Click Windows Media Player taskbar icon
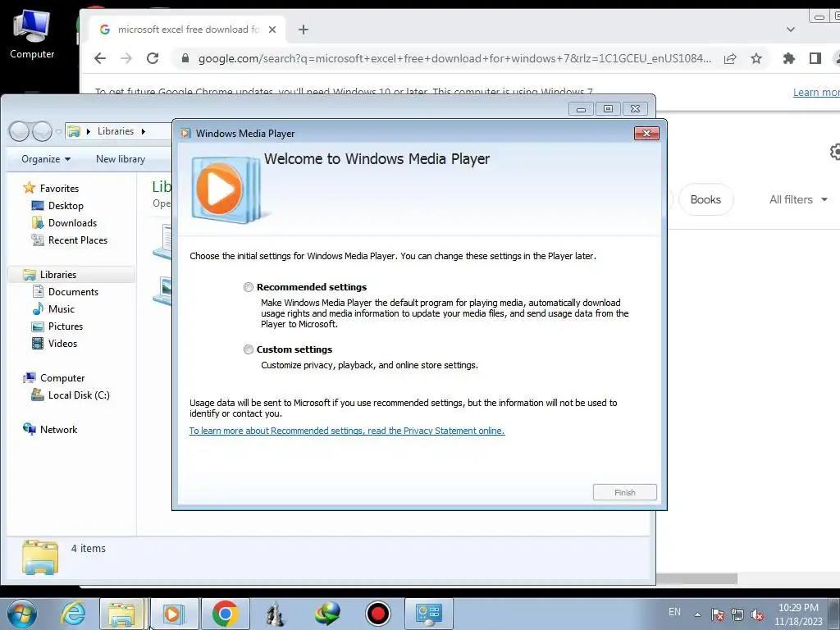 point(174,614)
